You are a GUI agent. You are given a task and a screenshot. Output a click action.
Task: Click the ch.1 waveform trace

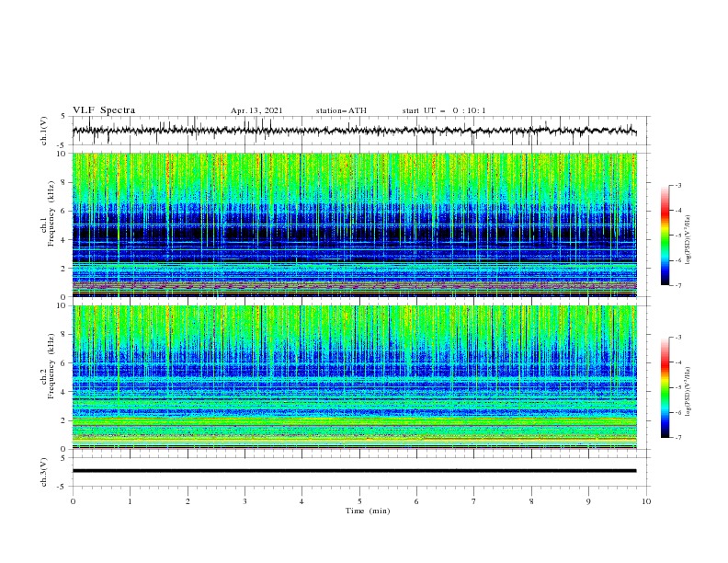pyautogui.click(x=354, y=131)
